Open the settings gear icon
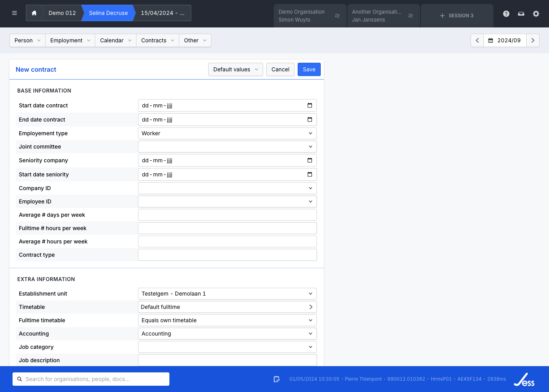The image size is (549, 392). 536,14
